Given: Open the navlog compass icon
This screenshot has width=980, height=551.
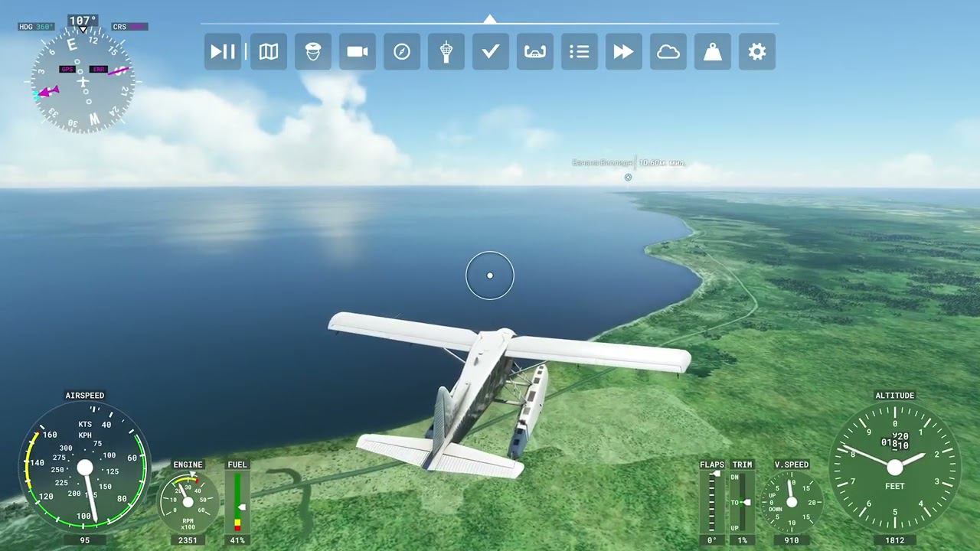Looking at the screenshot, I should (x=402, y=51).
